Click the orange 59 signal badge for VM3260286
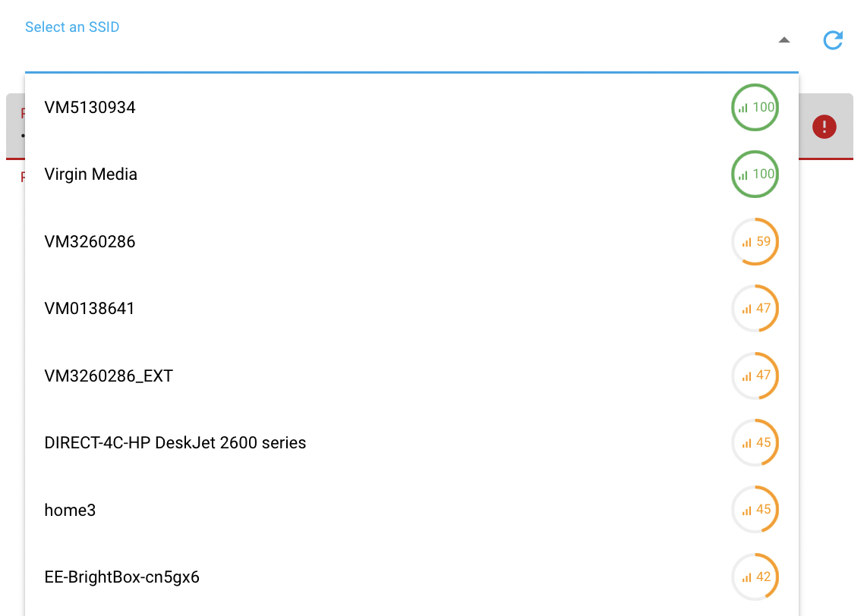Image resolution: width=864 pixels, height=616 pixels. [x=755, y=241]
